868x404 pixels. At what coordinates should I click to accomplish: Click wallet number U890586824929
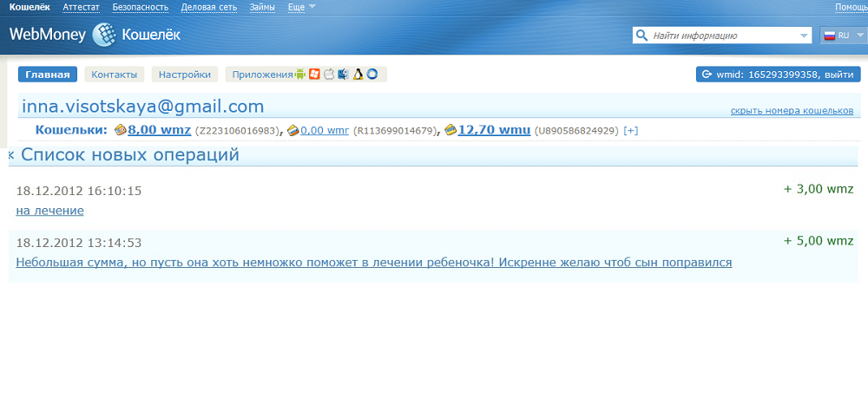tap(577, 131)
